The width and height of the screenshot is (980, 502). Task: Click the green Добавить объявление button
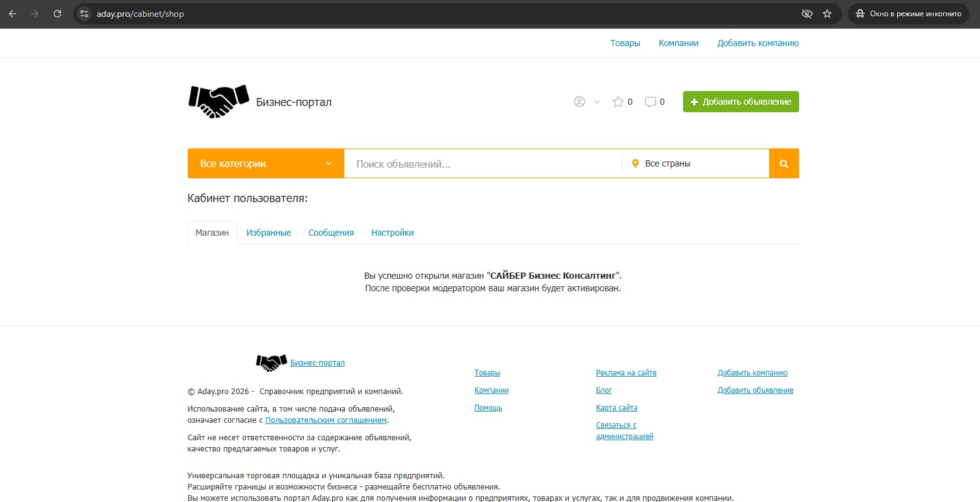coord(741,102)
